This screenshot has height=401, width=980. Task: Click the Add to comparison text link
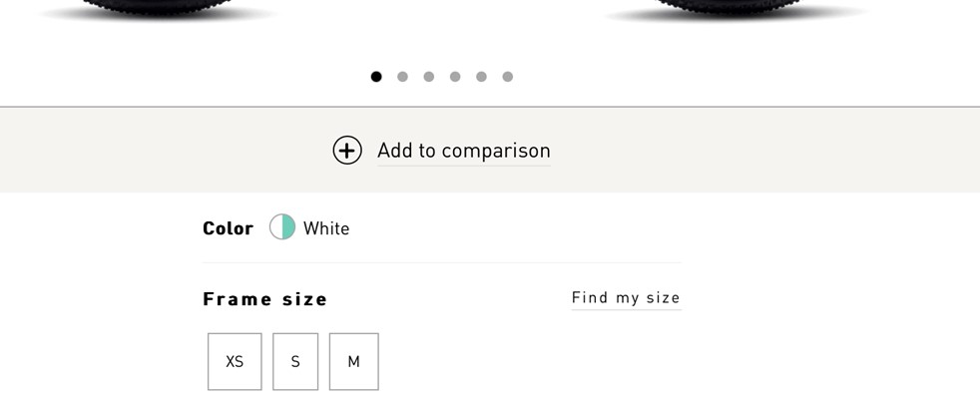463,151
